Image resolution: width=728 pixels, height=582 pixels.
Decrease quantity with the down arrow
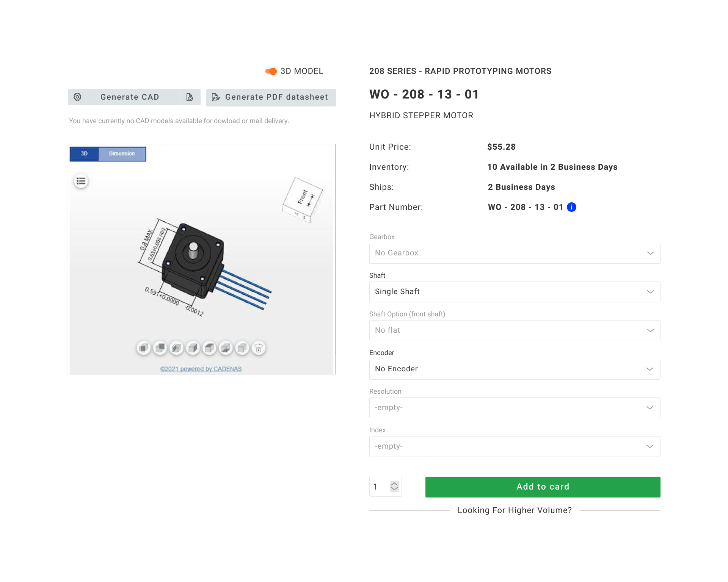394,489
